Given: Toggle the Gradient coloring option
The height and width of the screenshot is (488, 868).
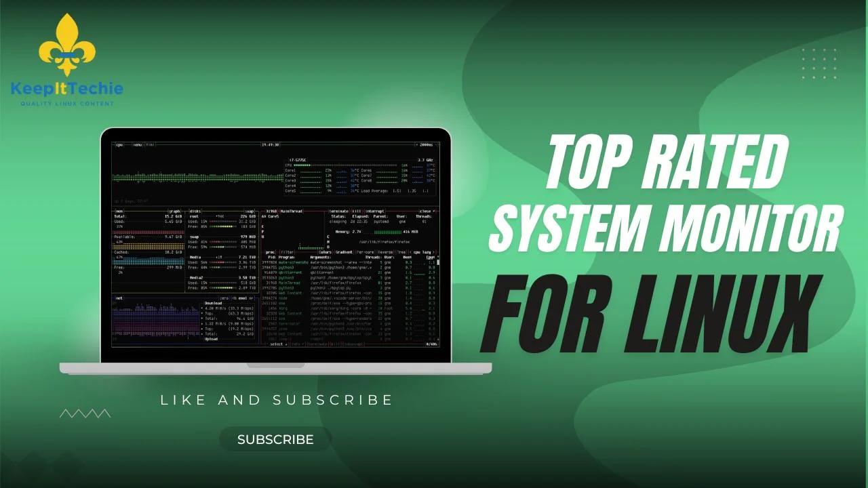Looking at the screenshot, I should point(345,252).
